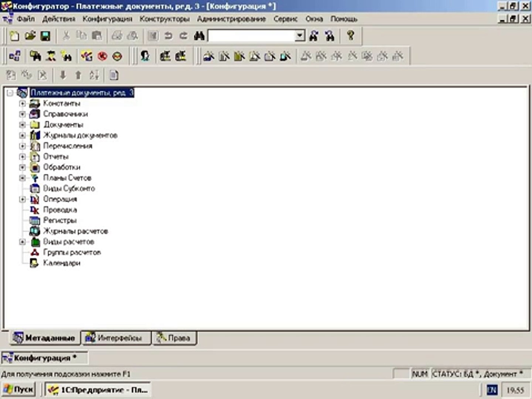
Task: Open the Помощь menu
Action: coord(344,19)
